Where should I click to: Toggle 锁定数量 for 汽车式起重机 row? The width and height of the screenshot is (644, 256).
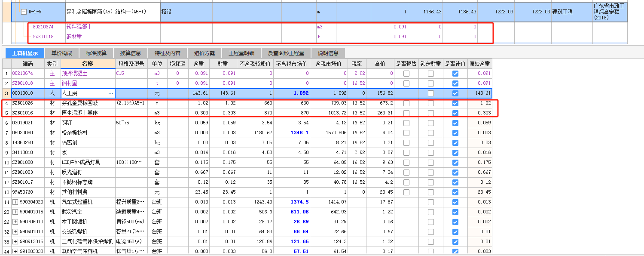[x=431, y=202]
